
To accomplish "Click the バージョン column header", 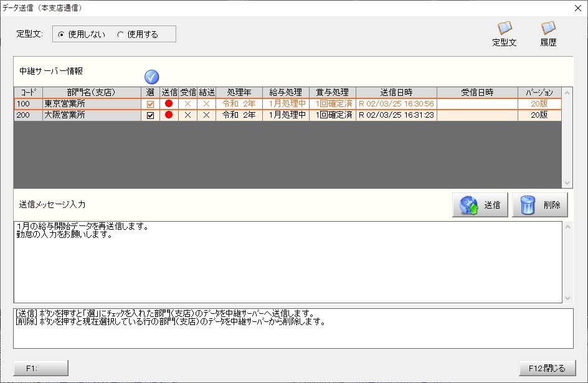I will [x=539, y=92].
